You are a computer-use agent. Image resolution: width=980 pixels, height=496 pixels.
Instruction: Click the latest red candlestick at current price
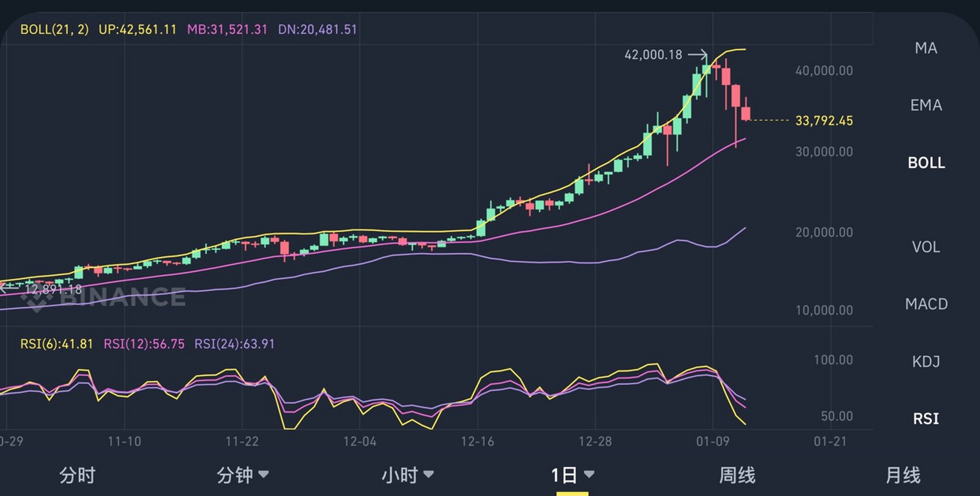[x=746, y=114]
